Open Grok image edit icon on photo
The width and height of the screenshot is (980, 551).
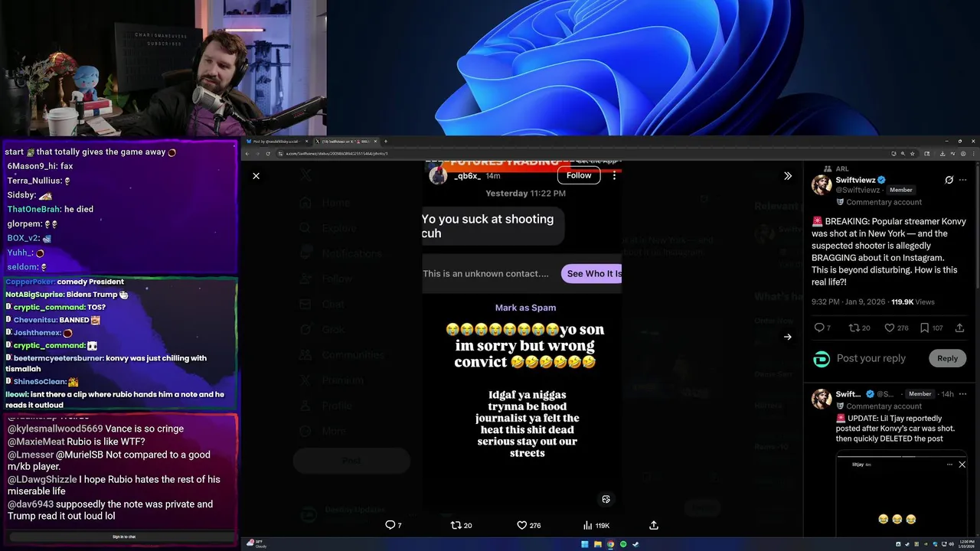[606, 499]
